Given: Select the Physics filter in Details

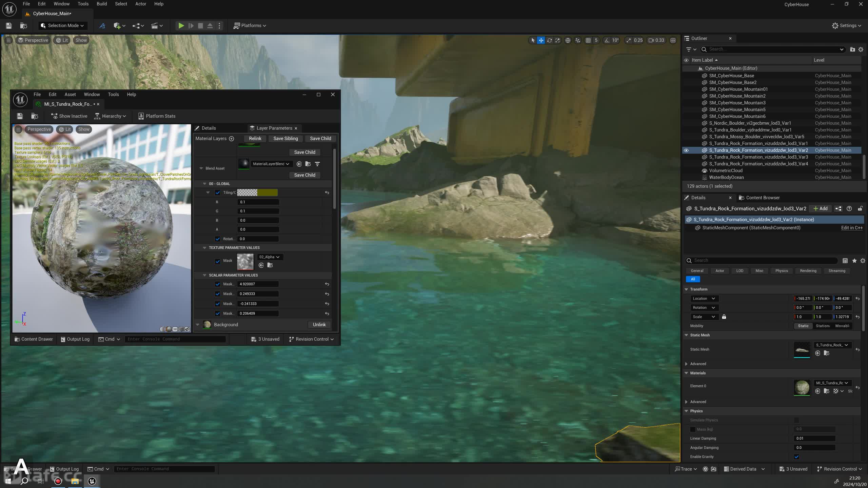Looking at the screenshot, I should point(782,271).
